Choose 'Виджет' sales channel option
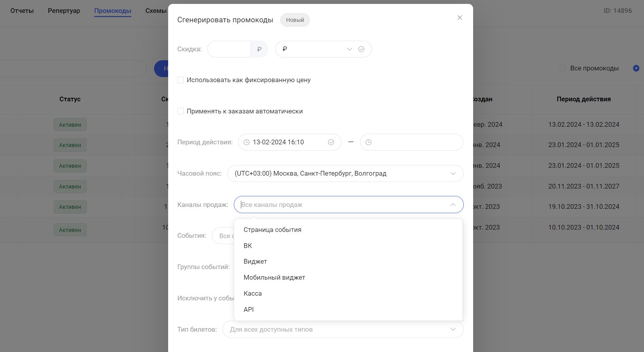Screen dimensions: 644x352 348,261
